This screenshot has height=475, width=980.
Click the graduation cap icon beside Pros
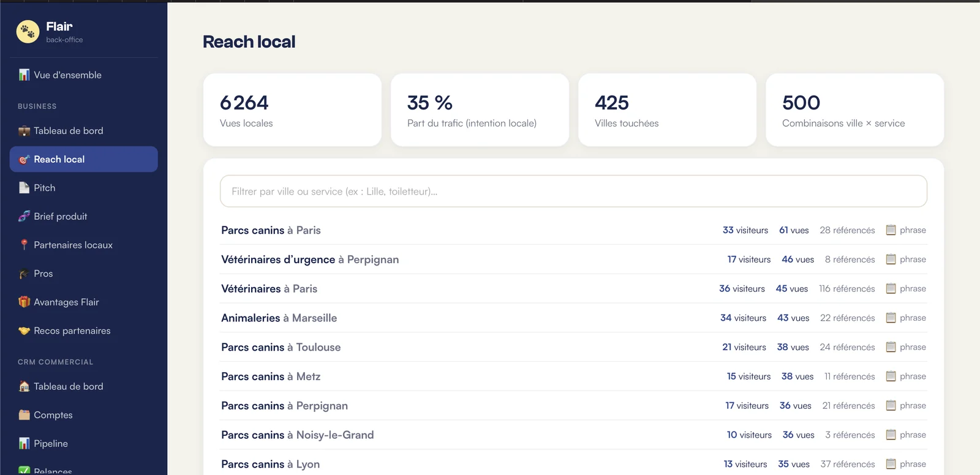pos(24,274)
